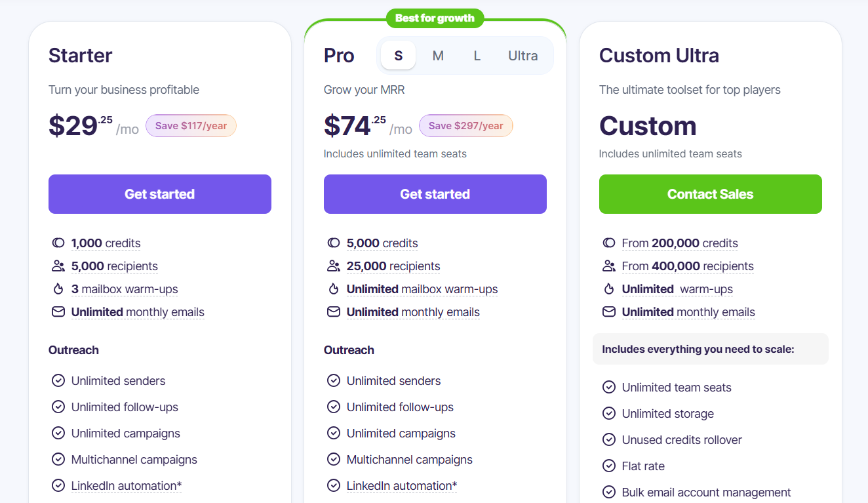Click the people icon beside 400,000 recipients
868x503 pixels.
tap(609, 266)
